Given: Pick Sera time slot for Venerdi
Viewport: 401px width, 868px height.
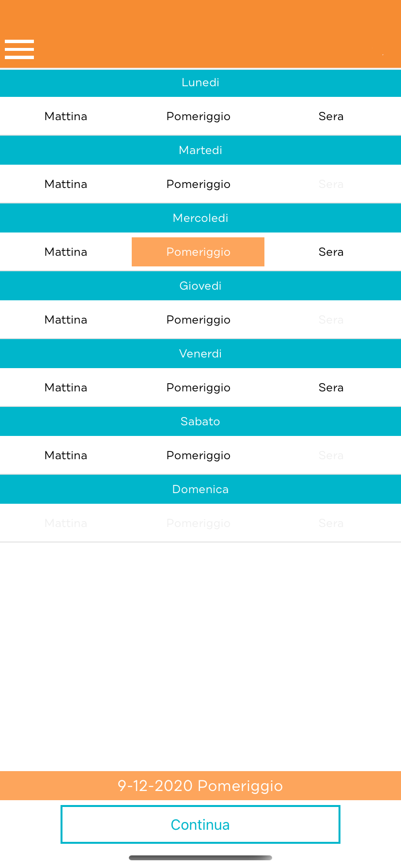Looking at the screenshot, I should click(x=331, y=387).
